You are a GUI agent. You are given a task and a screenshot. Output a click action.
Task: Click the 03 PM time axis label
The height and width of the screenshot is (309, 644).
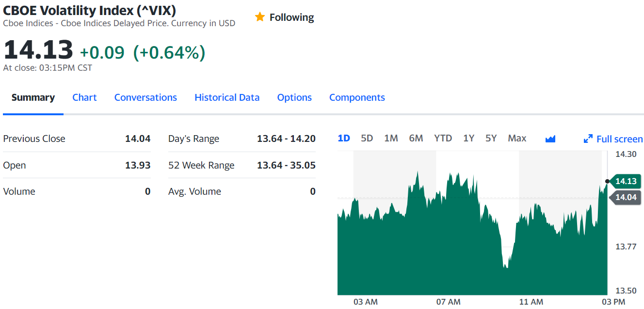pyautogui.click(x=613, y=302)
